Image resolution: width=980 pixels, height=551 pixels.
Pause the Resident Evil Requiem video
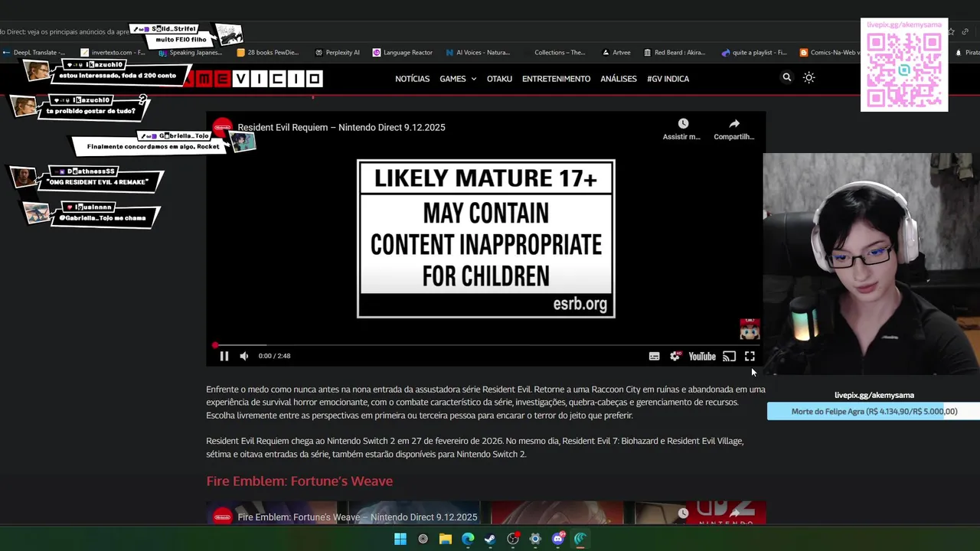(224, 356)
